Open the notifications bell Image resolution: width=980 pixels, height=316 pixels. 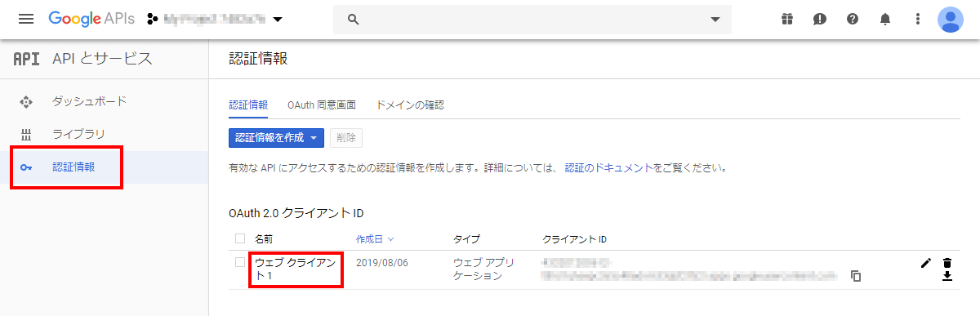tap(885, 19)
